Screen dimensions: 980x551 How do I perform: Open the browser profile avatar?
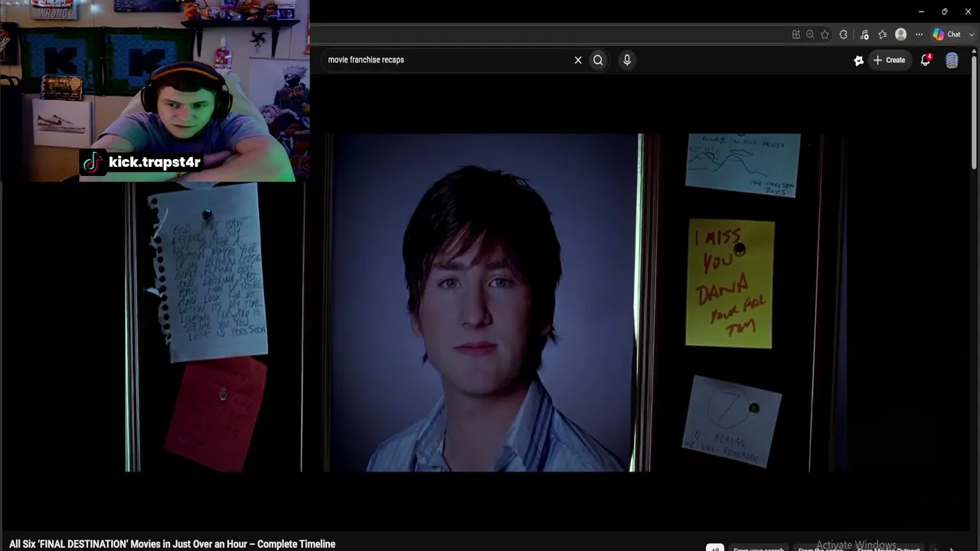(901, 34)
